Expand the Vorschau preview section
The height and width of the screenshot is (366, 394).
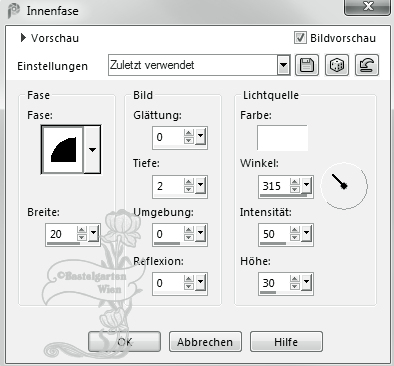[23, 38]
